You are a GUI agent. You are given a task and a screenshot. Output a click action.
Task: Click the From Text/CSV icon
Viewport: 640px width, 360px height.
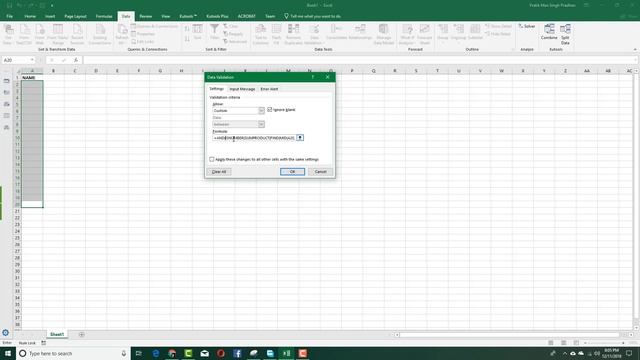(24, 34)
